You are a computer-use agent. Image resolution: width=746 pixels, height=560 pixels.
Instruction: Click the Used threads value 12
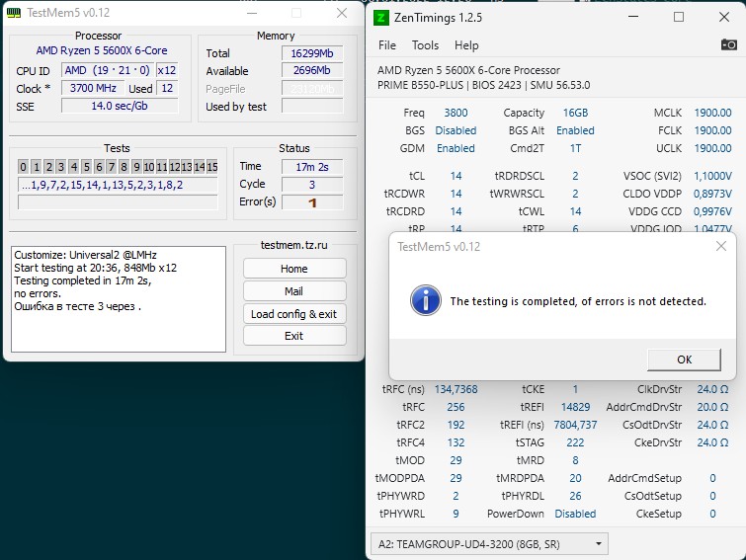(167, 88)
